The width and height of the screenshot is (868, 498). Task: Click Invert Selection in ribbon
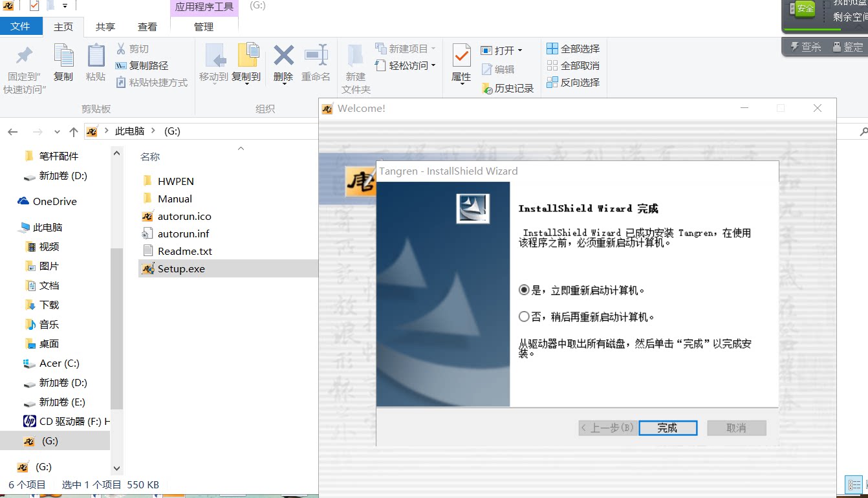[573, 82]
